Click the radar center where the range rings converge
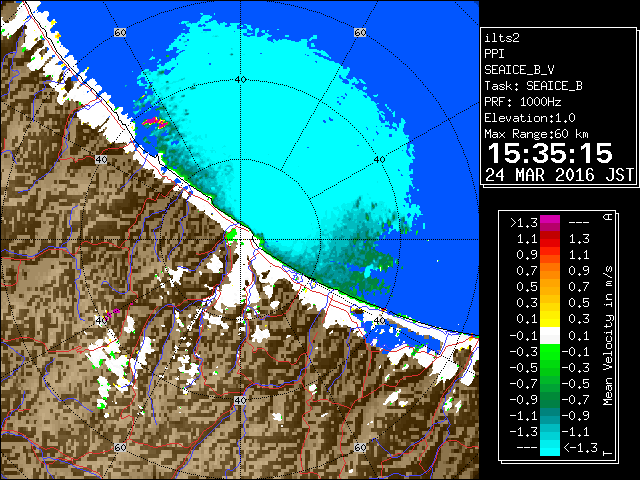The height and width of the screenshot is (480, 640). (x=240, y=240)
